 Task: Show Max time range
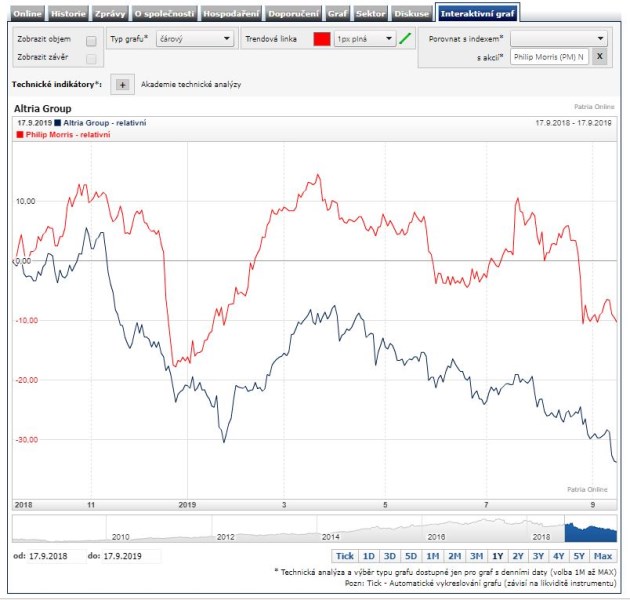(603, 555)
